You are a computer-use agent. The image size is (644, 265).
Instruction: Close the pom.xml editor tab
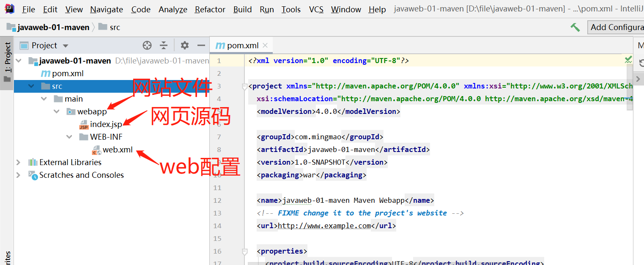[x=265, y=45]
